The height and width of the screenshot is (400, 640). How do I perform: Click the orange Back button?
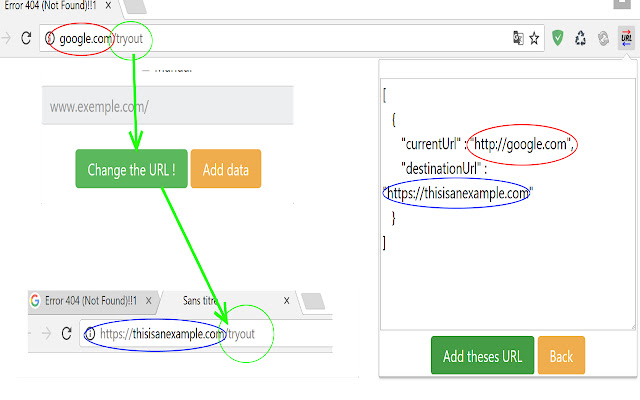coord(561,355)
